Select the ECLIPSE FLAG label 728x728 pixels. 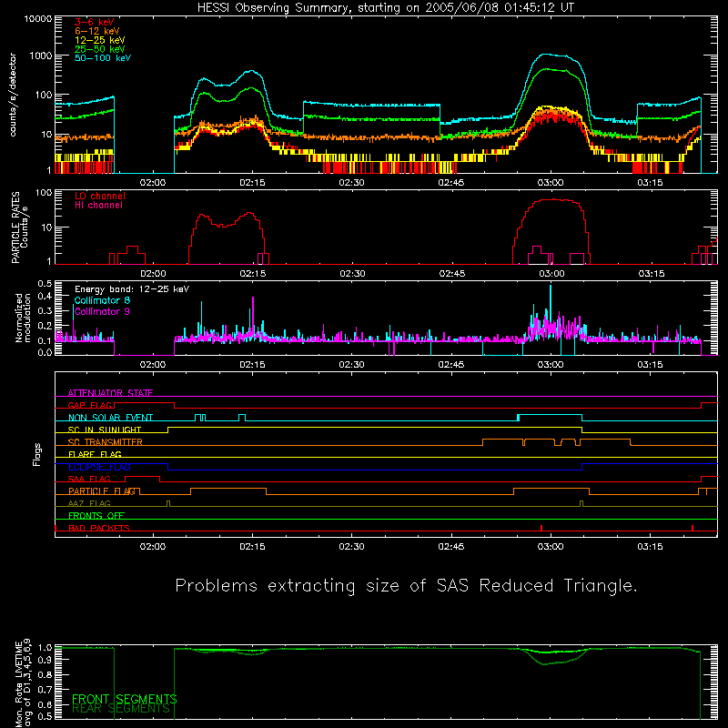point(99,467)
